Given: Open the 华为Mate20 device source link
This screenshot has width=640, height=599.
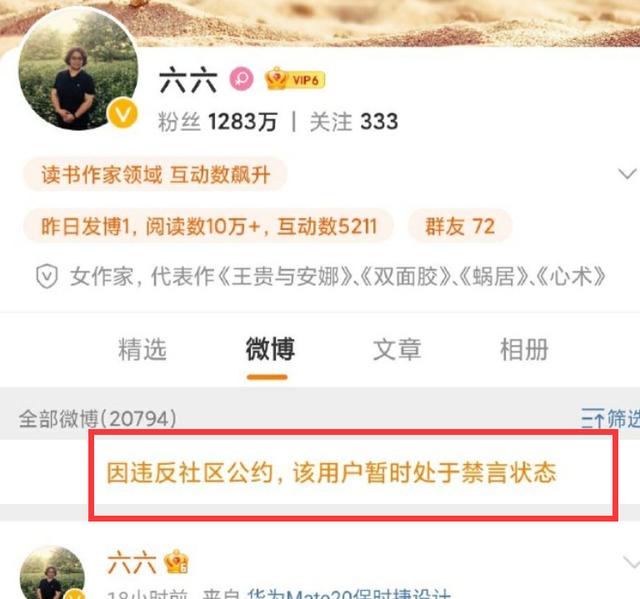Looking at the screenshot, I should (349, 594).
